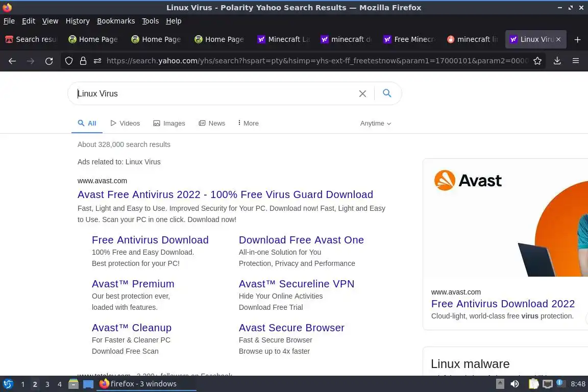Open the Downloads panel

557,61
